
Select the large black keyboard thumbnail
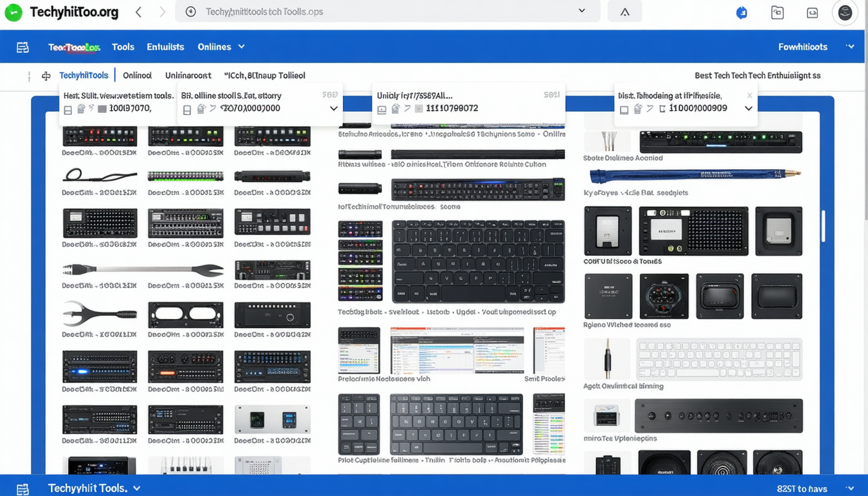tap(478, 261)
